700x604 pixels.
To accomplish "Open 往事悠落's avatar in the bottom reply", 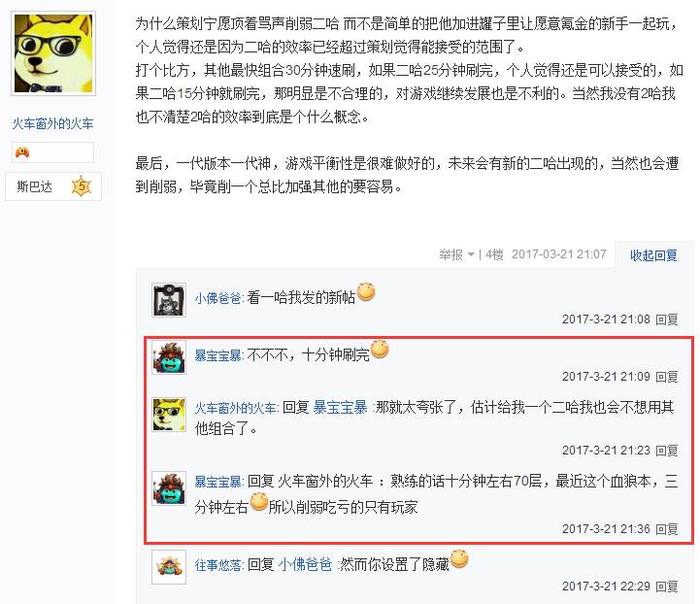I will pyautogui.click(x=169, y=567).
